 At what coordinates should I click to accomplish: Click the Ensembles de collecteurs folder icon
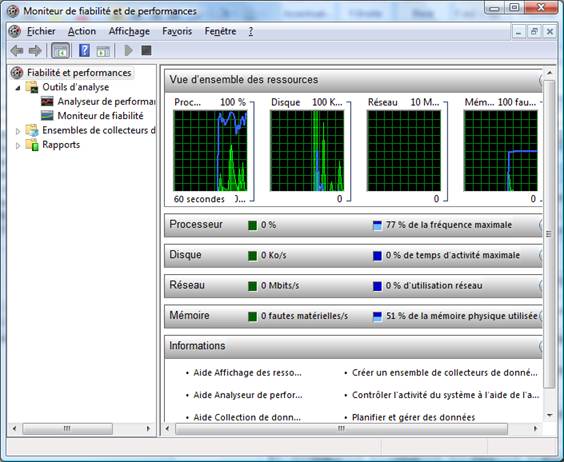[x=32, y=130]
